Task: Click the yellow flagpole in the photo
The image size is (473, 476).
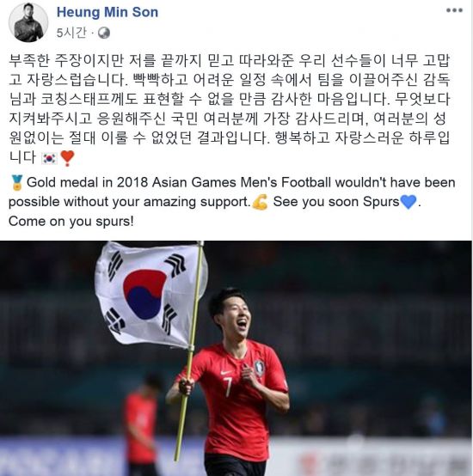Action: 190,349
